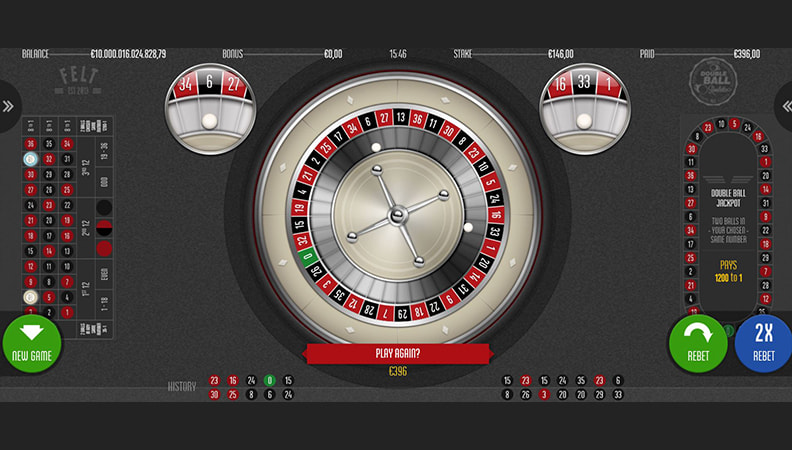Viewport: 792px width, 450px height.
Task: Click the red Play Again banner
Action: point(397,354)
